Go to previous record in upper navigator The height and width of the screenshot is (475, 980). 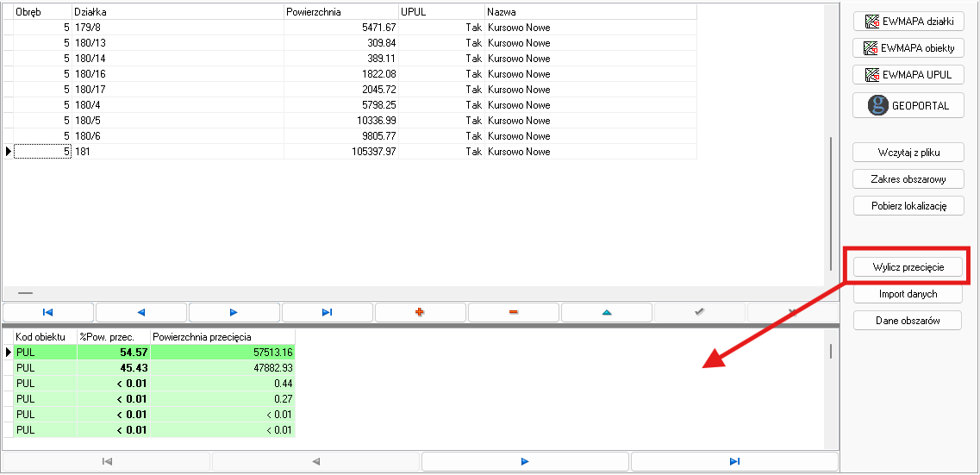click(x=141, y=312)
